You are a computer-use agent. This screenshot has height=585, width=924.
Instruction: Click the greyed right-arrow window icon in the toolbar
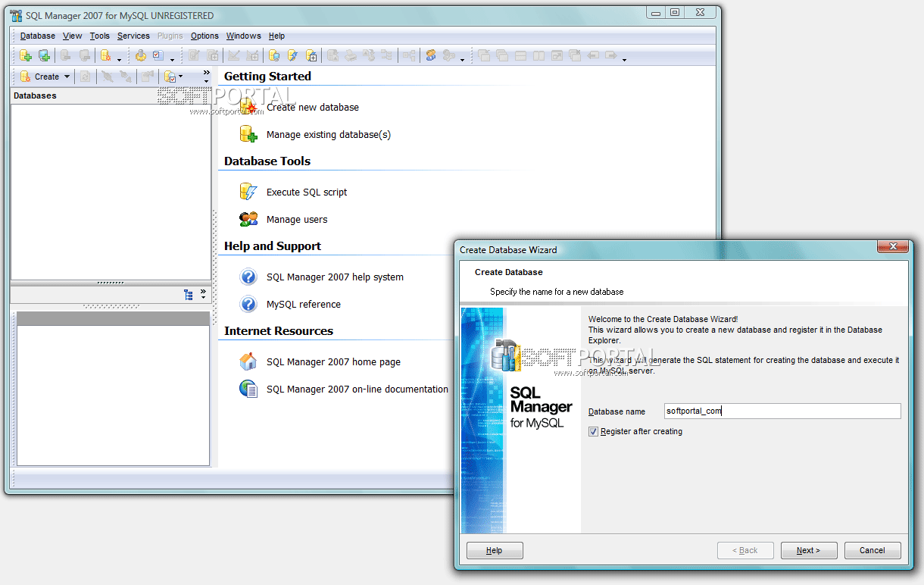(x=611, y=55)
